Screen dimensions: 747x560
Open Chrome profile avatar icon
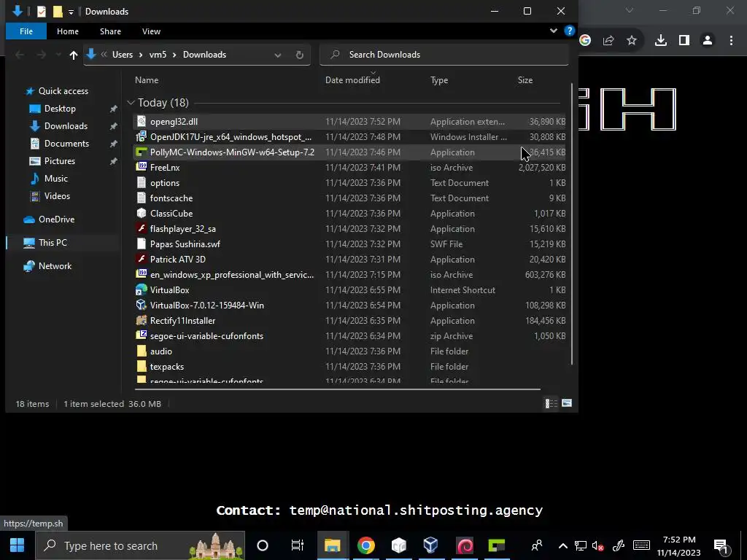(708, 41)
